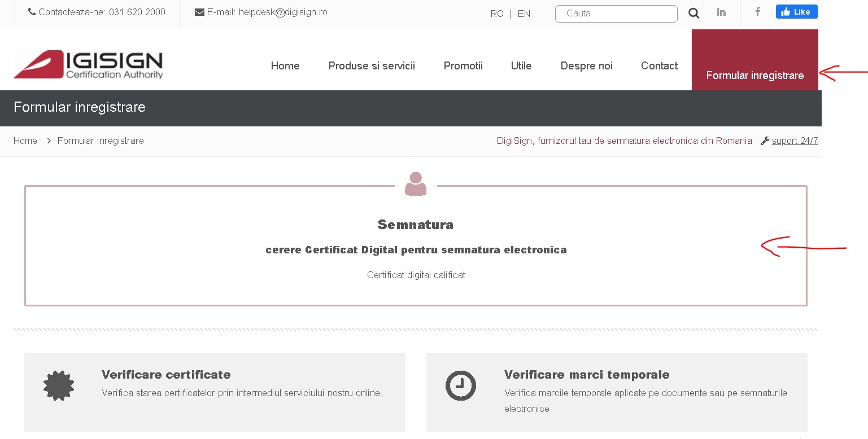
Task: Click the breadcrumb chevron separator
Action: point(49,141)
